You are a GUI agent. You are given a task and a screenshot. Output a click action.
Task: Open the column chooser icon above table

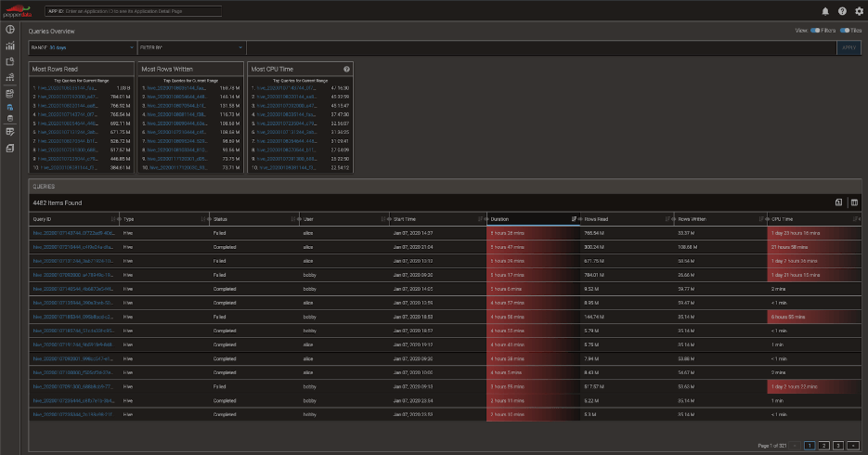click(x=854, y=202)
